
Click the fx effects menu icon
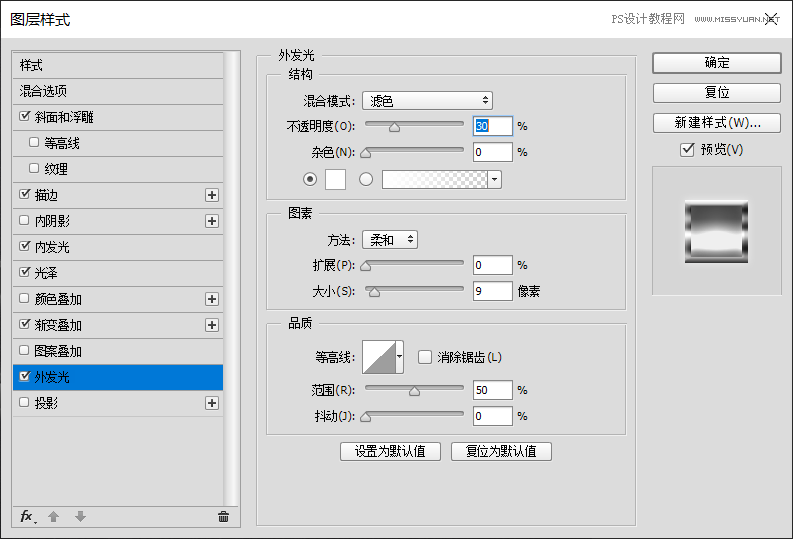tap(28, 516)
